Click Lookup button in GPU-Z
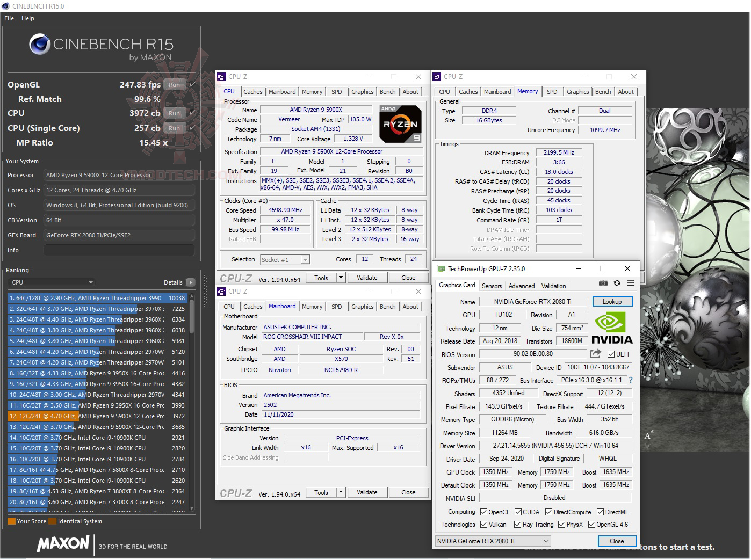The image size is (751, 560). [612, 302]
